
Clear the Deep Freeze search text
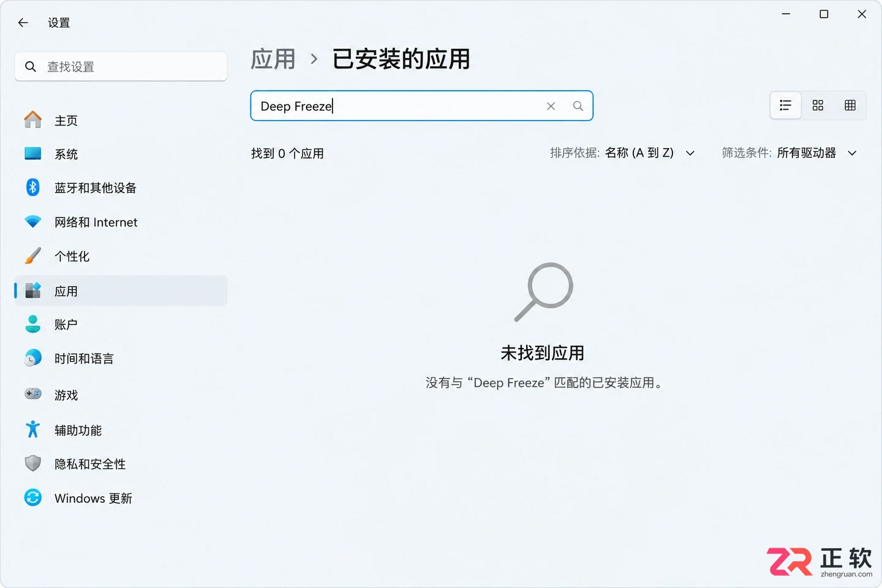coord(551,106)
